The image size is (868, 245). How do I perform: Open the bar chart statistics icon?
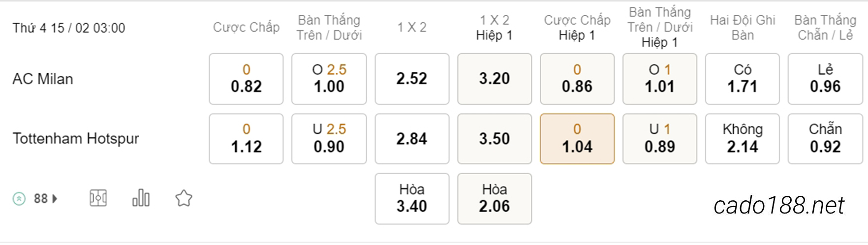(x=141, y=198)
